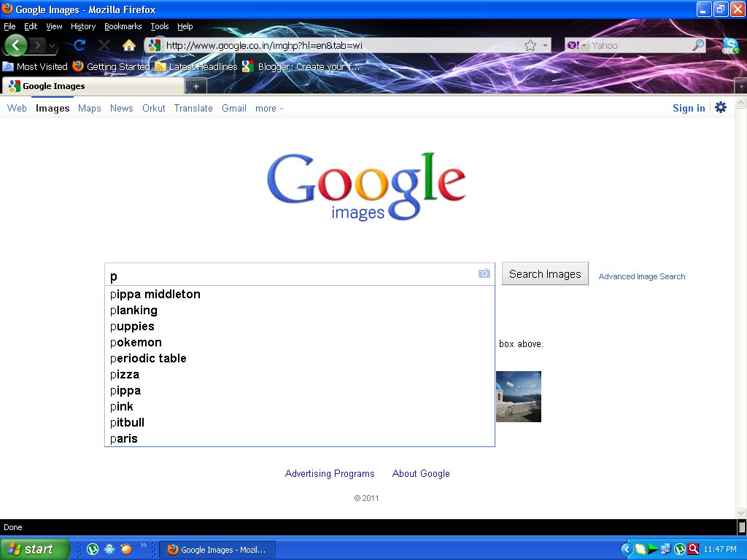Image resolution: width=747 pixels, height=560 pixels.
Task: Choose the planking suggestion
Action: click(x=300, y=311)
